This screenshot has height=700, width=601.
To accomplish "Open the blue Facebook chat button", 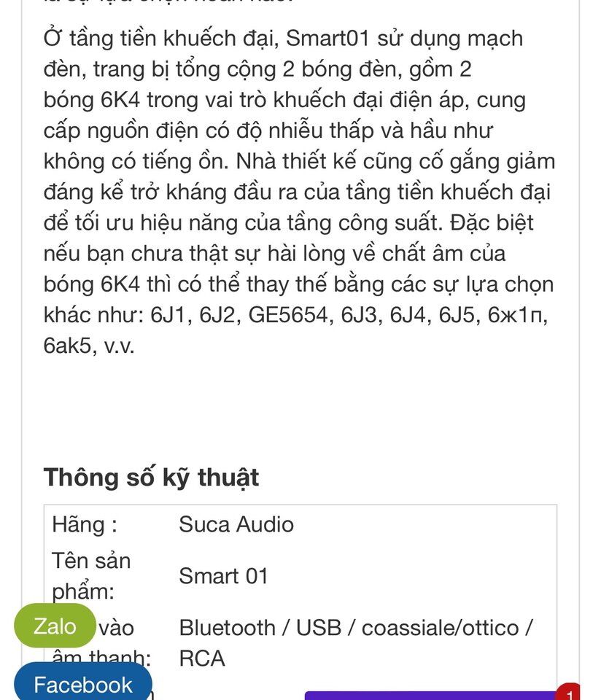I will [83, 682].
